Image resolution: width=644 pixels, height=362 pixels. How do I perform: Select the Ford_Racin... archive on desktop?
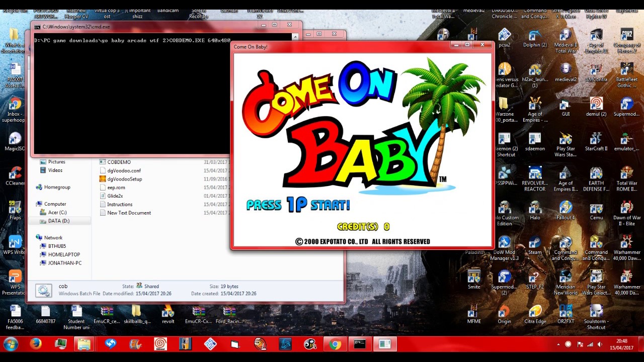point(229,315)
